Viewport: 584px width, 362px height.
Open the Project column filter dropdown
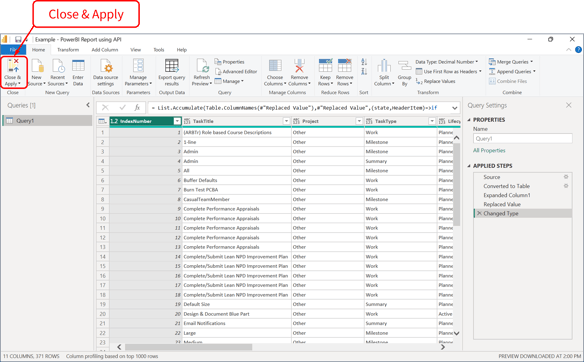[x=359, y=121]
